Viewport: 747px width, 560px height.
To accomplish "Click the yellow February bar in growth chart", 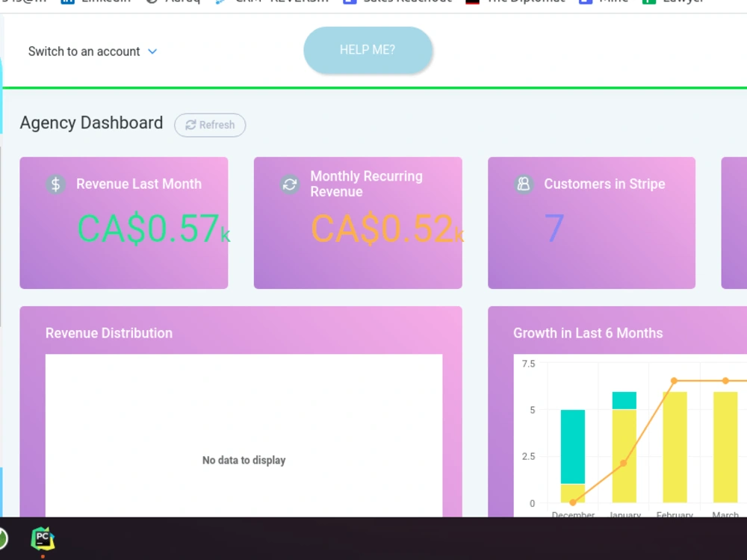I will pyautogui.click(x=675, y=447).
